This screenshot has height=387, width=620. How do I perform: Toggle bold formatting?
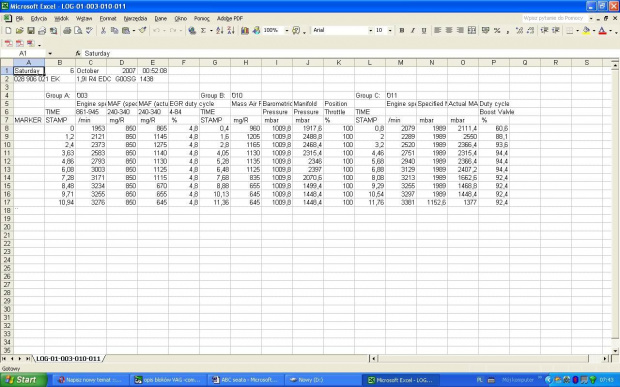(402, 30)
